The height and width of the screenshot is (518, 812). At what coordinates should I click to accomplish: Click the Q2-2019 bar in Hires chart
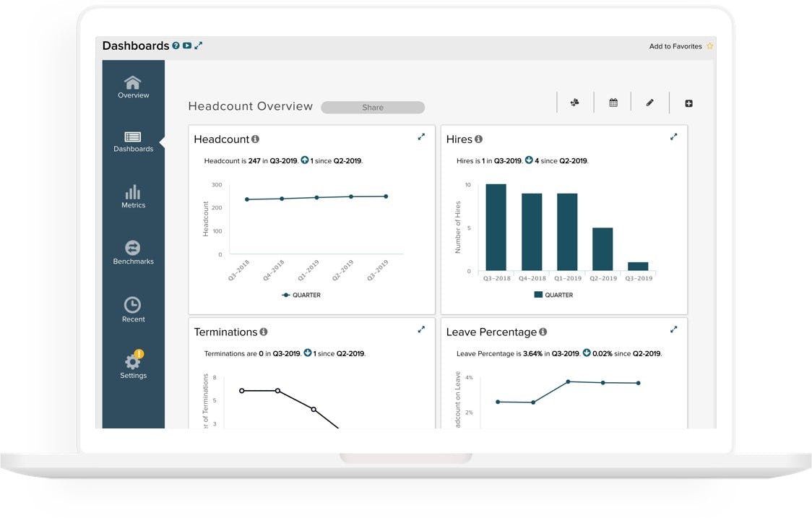602,249
